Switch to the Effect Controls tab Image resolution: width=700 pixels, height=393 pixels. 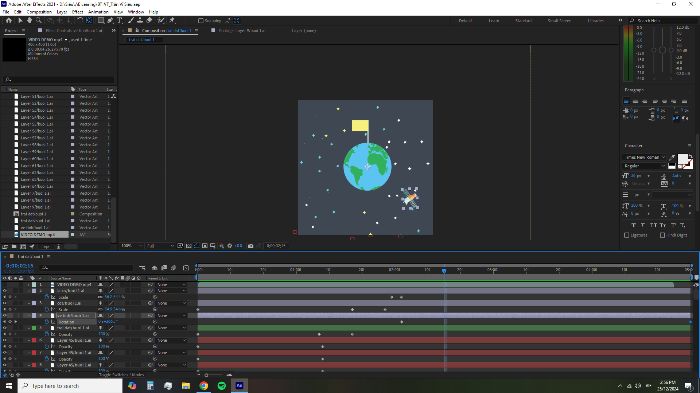(73, 30)
